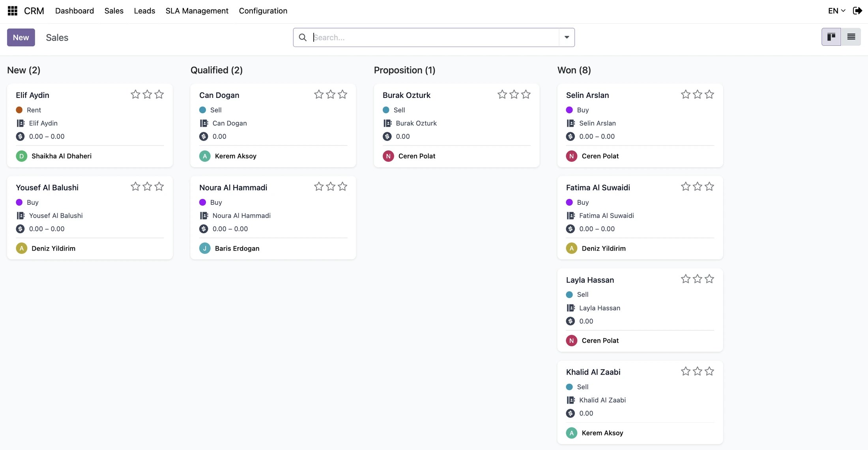This screenshot has width=868, height=450.
Task: Click orange Rent tag dot on Elif Aydin
Action: pos(19,110)
